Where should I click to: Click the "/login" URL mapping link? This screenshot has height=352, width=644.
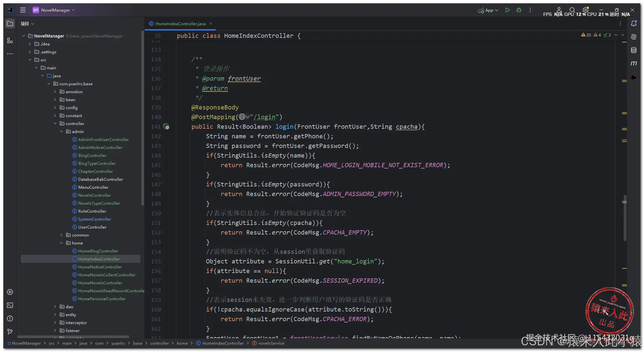pyautogui.click(x=264, y=117)
